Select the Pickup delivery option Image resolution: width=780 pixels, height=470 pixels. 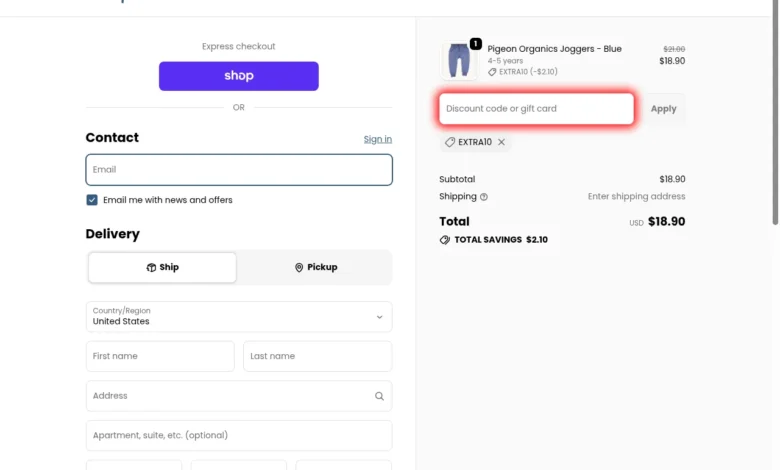(x=316, y=268)
